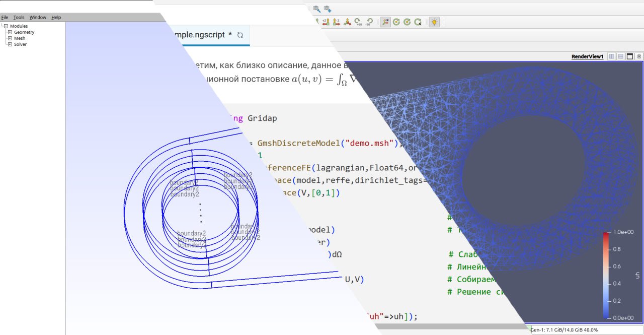The width and height of the screenshot is (644, 335).
Task: Open the File menu in Gmsh
Action: 5,17
